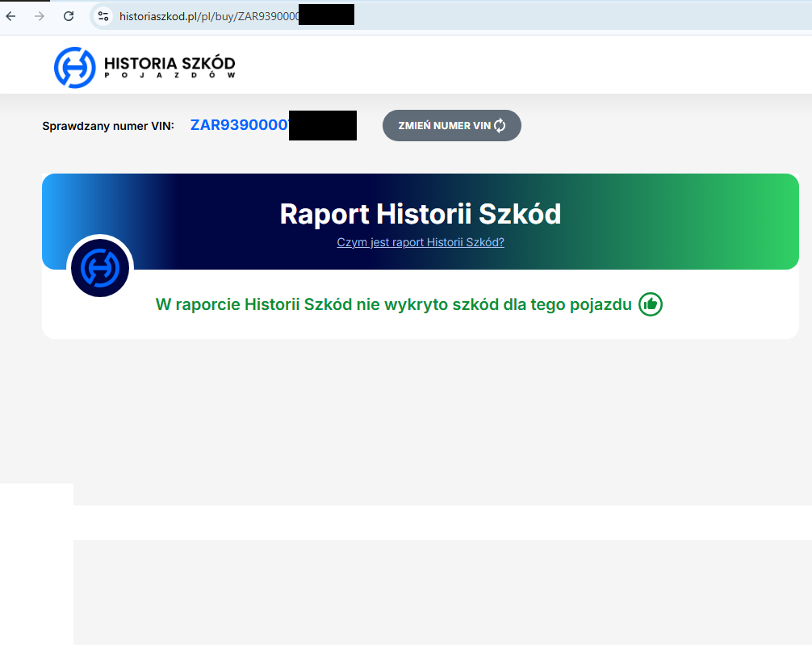812x645 pixels.
Task: Open the 'Czym jest raport Historii Szkód?' link
Action: click(x=420, y=242)
